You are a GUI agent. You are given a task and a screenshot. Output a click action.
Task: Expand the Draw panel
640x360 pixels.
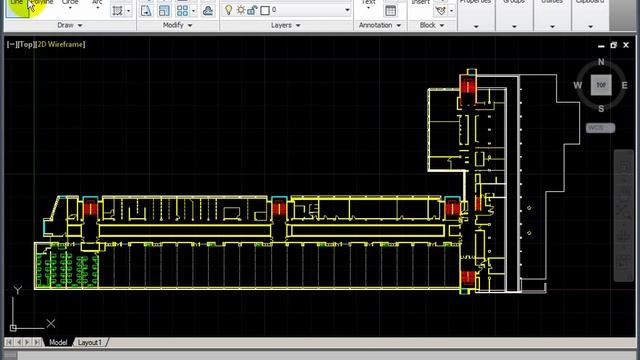click(70, 25)
